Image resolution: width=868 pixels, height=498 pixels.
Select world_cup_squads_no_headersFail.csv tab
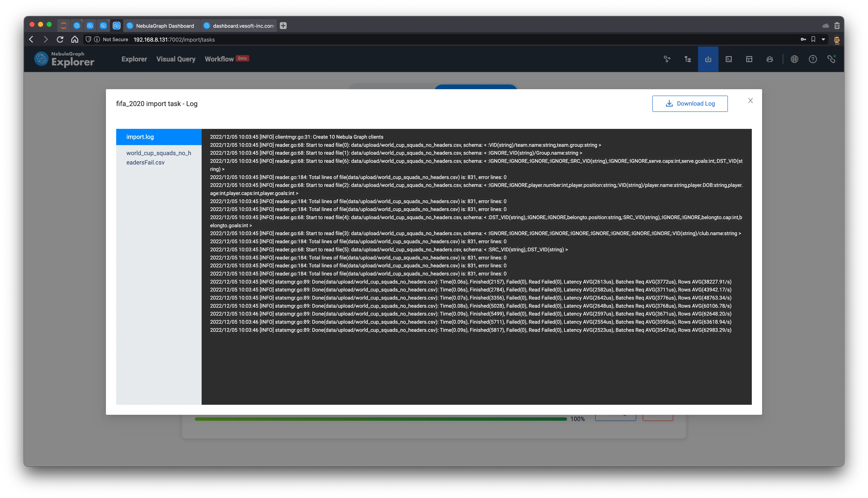click(x=158, y=157)
